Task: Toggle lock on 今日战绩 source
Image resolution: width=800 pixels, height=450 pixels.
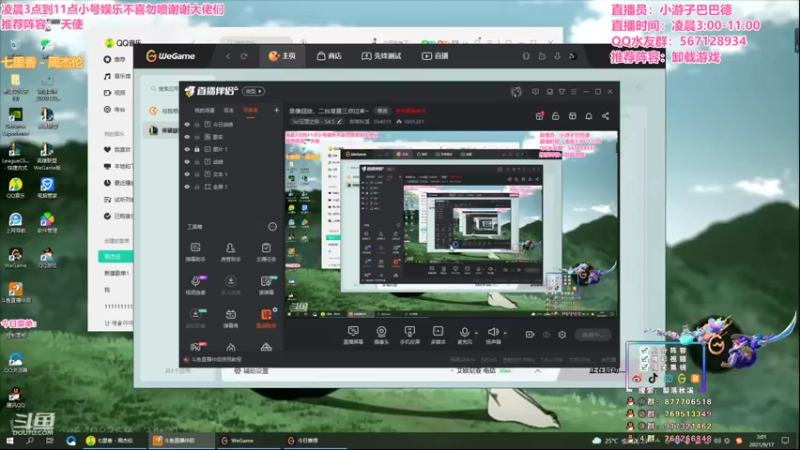Action: point(197,124)
